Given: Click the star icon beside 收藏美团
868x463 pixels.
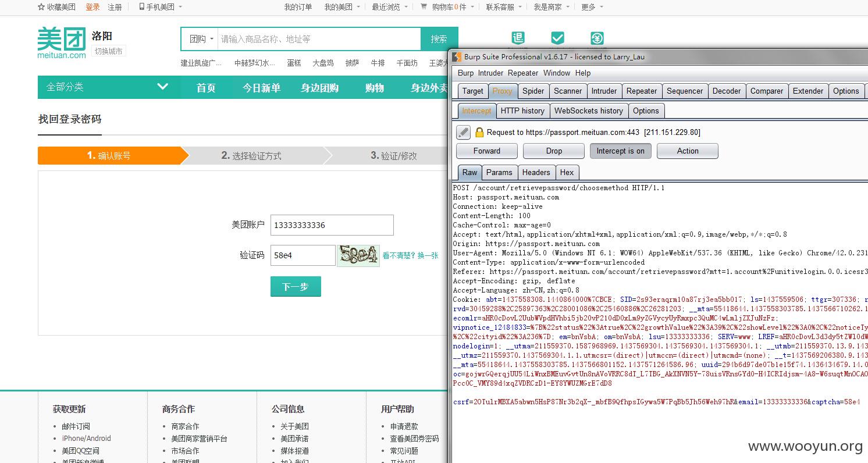Looking at the screenshot, I should click(x=41, y=7).
